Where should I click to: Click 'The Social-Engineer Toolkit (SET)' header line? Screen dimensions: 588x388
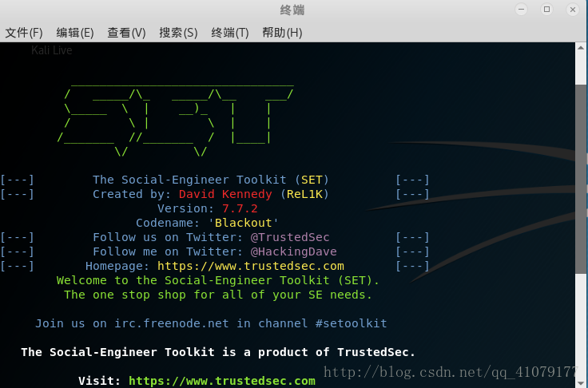click(211, 180)
